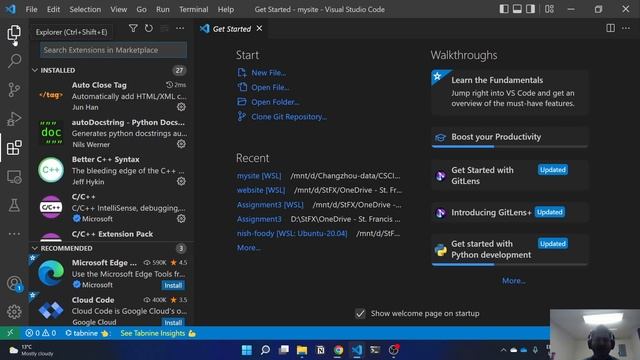Image resolution: width=640 pixels, height=360 pixels.
Task: Open the Help menu
Action: click(226, 9)
